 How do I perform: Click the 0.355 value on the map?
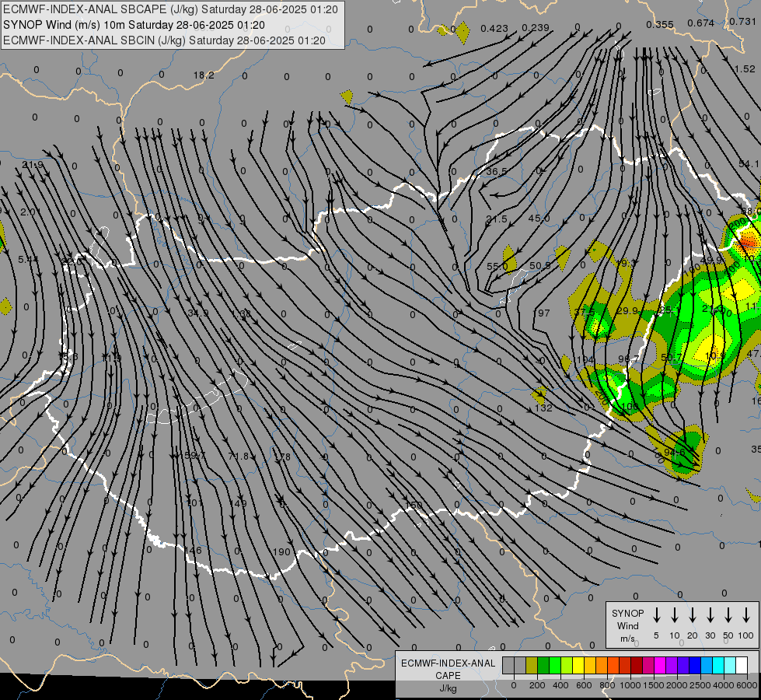click(660, 24)
